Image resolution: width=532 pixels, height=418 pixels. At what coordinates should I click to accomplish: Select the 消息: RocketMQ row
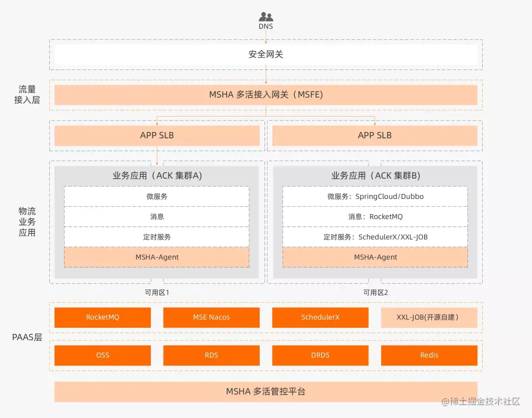(x=375, y=217)
